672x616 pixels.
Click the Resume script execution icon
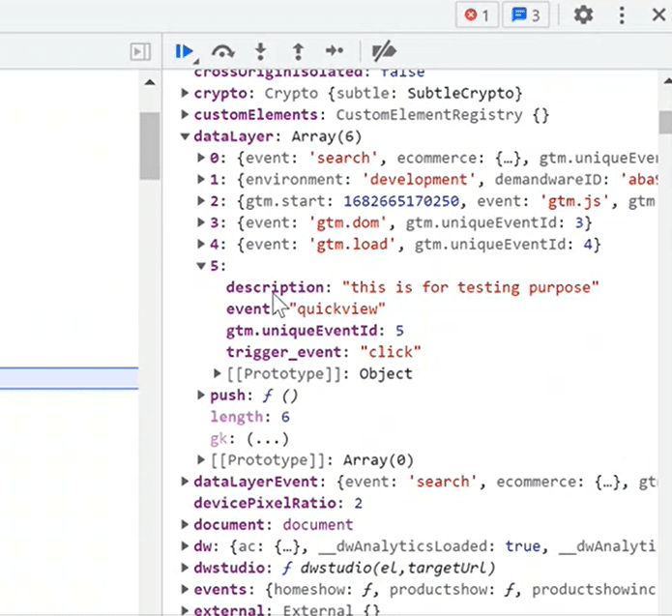coord(185,51)
